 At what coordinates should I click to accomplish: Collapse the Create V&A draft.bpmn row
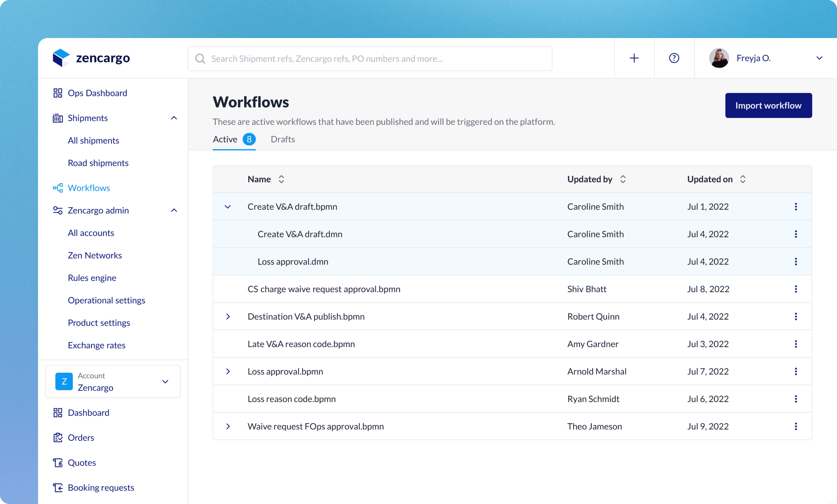228,207
